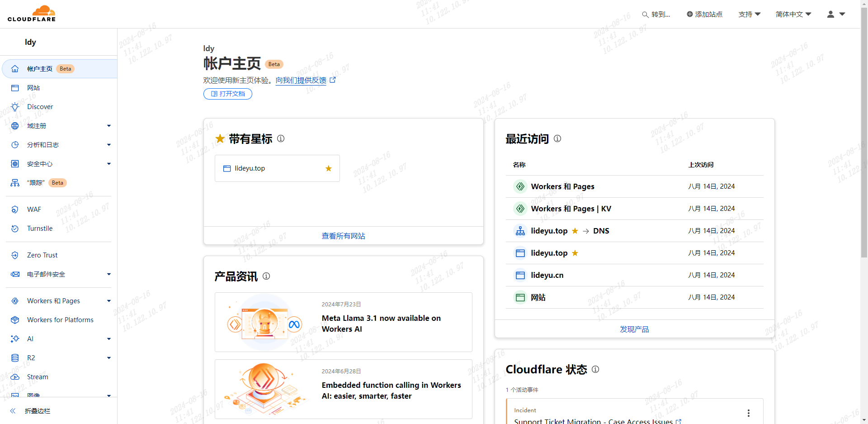Click the AI sparkle icon

pos(15,339)
